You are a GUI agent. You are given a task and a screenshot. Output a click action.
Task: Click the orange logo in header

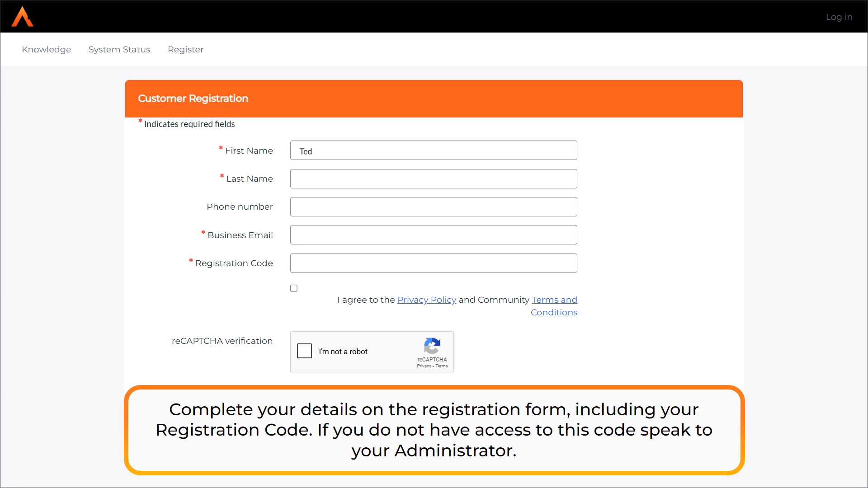22,17
